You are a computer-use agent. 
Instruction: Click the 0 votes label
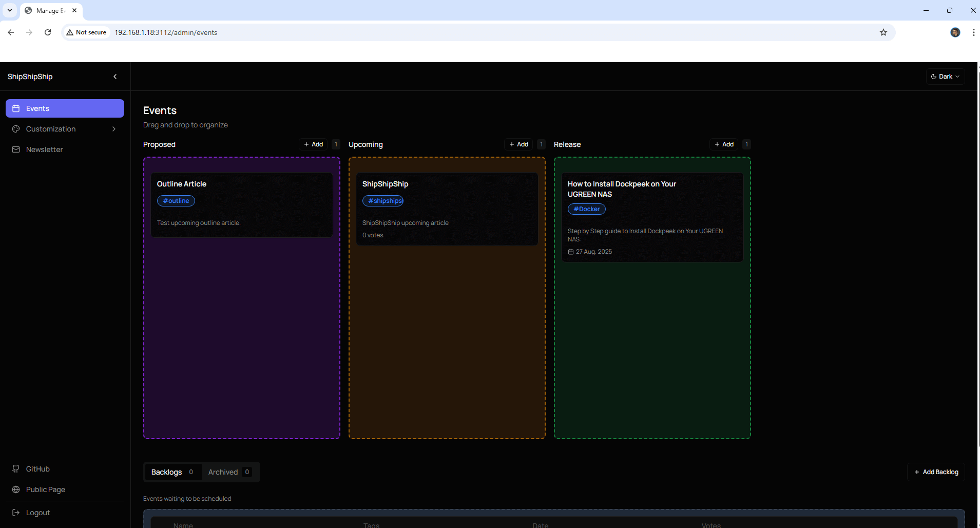(373, 235)
